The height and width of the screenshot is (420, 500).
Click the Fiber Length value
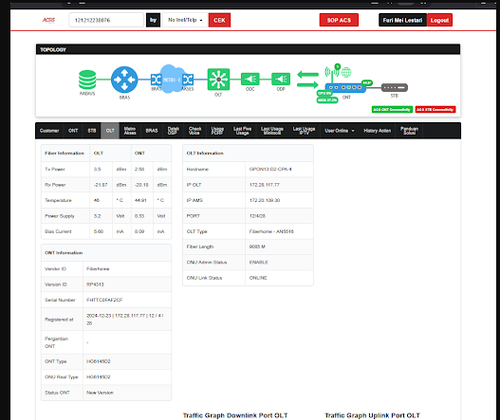click(257, 247)
